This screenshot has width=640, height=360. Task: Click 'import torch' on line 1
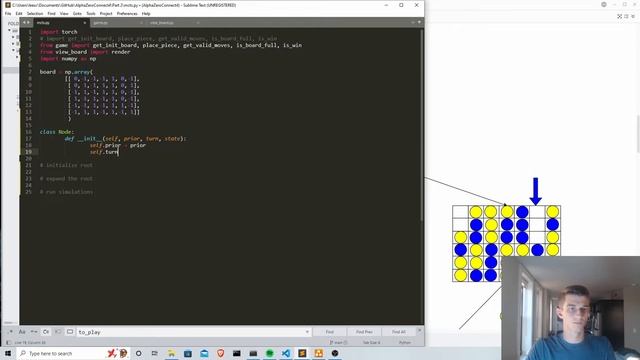click(x=59, y=32)
